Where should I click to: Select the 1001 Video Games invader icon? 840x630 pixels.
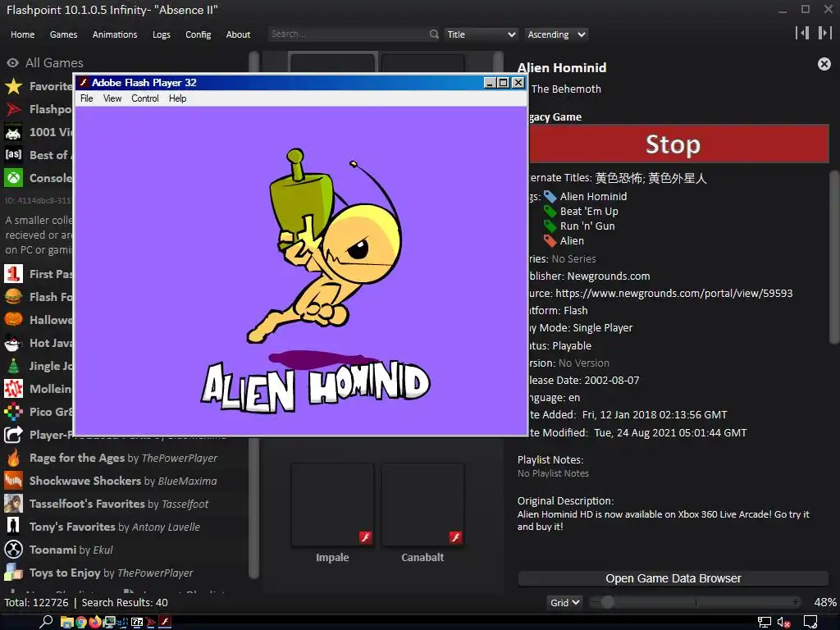13,132
